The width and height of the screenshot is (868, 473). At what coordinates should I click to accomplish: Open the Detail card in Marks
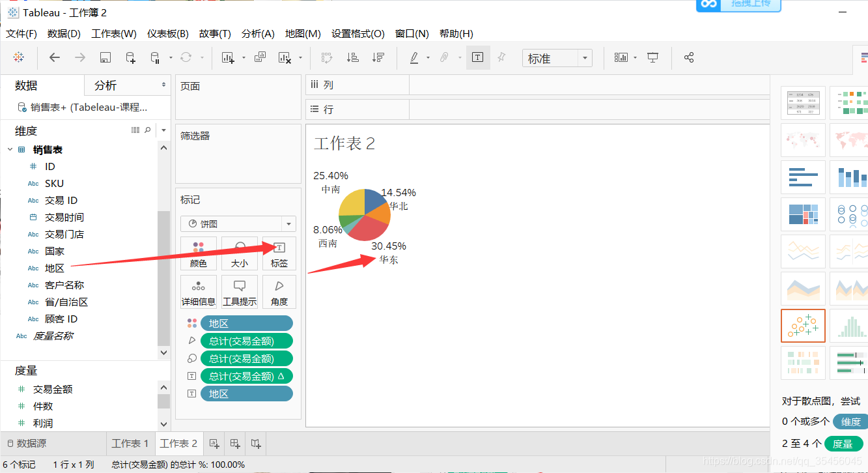(x=199, y=292)
